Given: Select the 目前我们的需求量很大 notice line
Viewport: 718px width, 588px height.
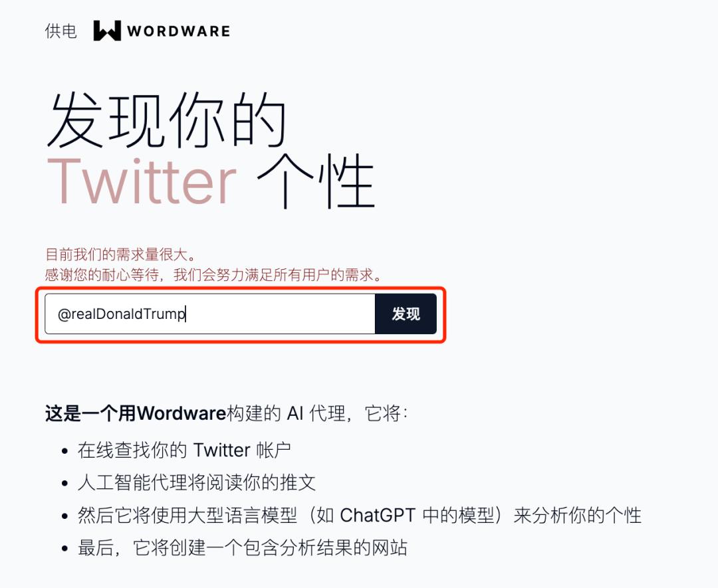Looking at the screenshot, I should [x=121, y=254].
